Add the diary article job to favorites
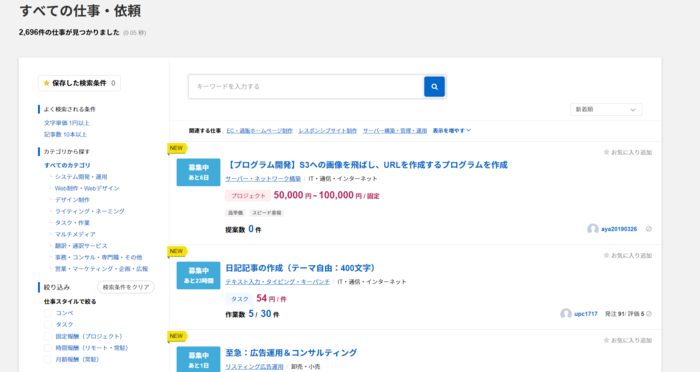 (628, 255)
